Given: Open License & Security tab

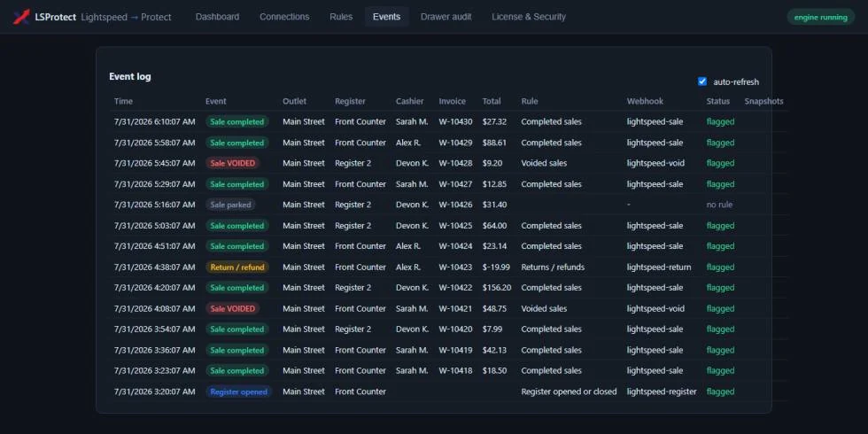Looking at the screenshot, I should point(529,17).
